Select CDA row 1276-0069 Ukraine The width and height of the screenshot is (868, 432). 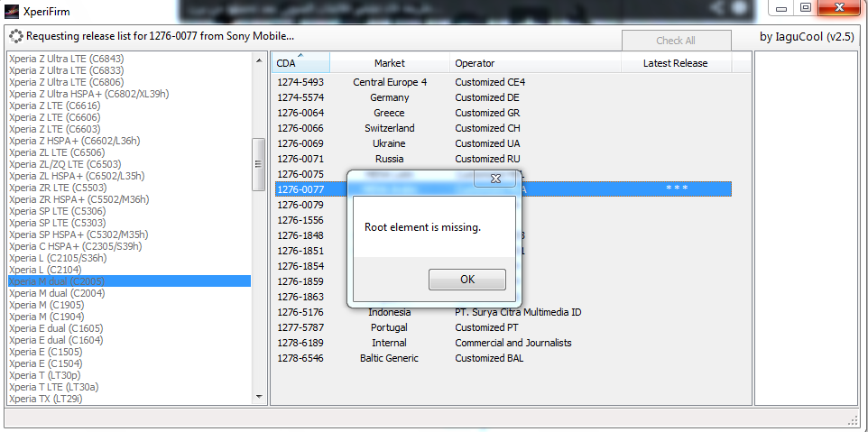(x=503, y=143)
